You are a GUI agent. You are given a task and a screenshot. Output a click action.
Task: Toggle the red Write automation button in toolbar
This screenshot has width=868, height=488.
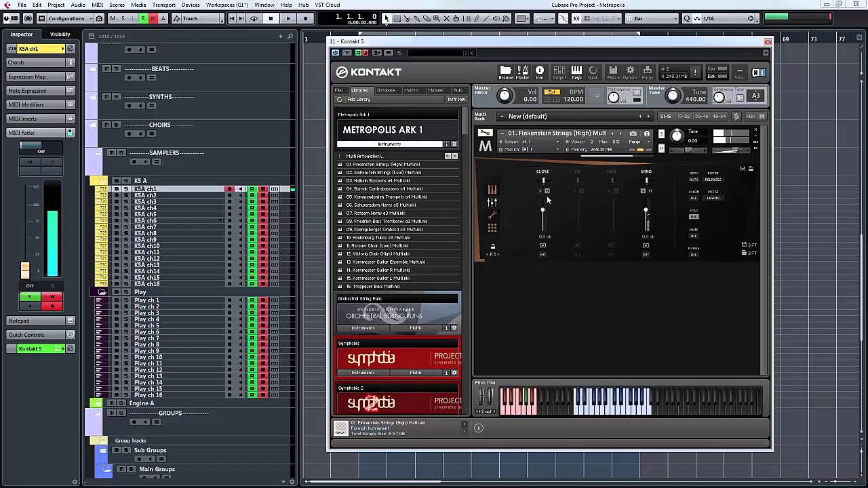[x=153, y=18]
